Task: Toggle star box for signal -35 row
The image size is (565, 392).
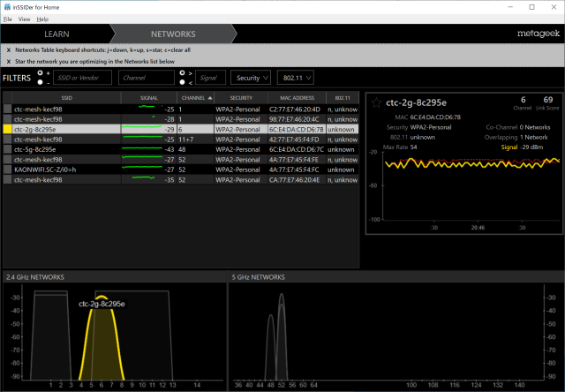Action: [7, 179]
